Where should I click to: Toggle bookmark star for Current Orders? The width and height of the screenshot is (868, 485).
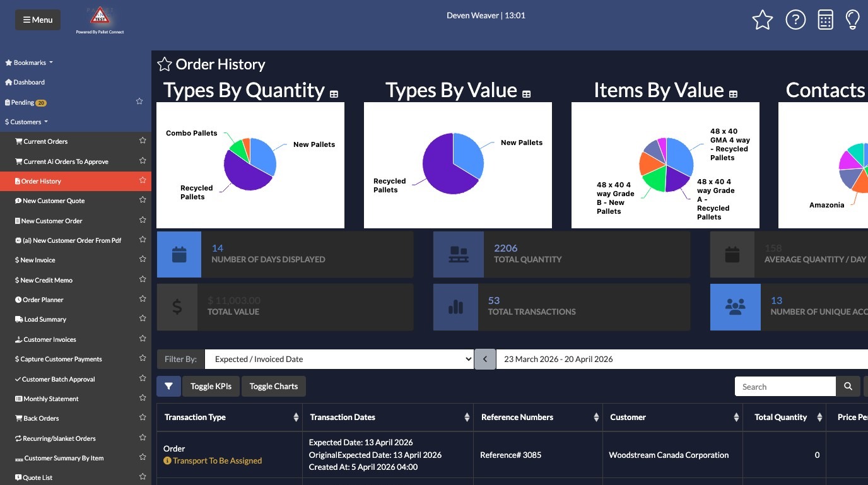[x=143, y=141]
